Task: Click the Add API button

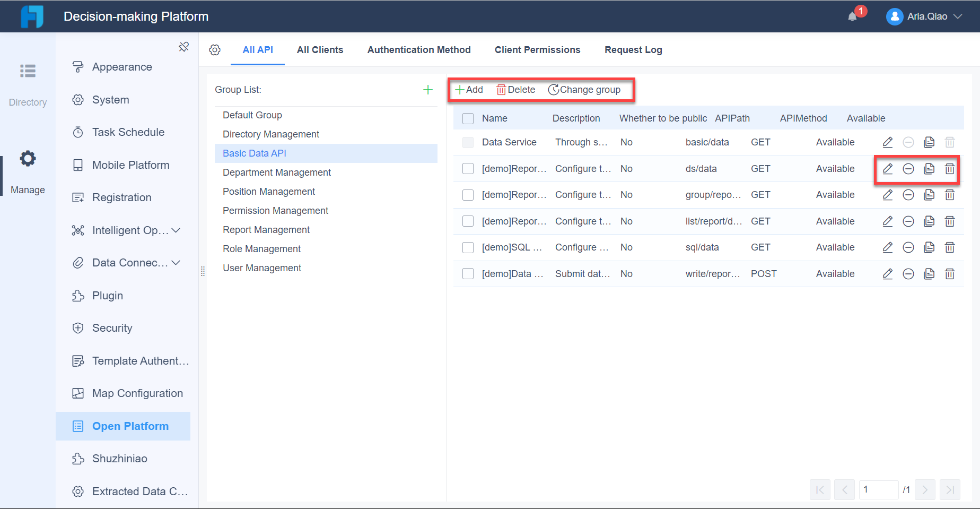Action: click(469, 90)
